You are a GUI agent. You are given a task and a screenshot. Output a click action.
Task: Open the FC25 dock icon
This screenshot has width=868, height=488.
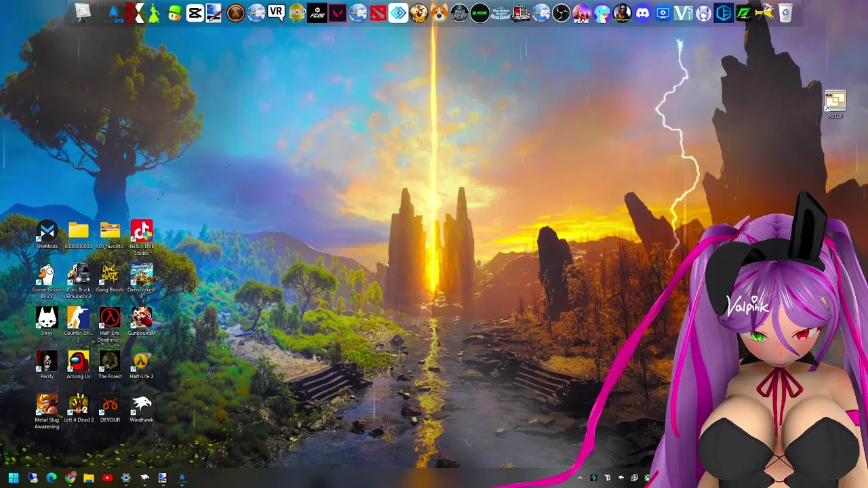(x=479, y=13)
